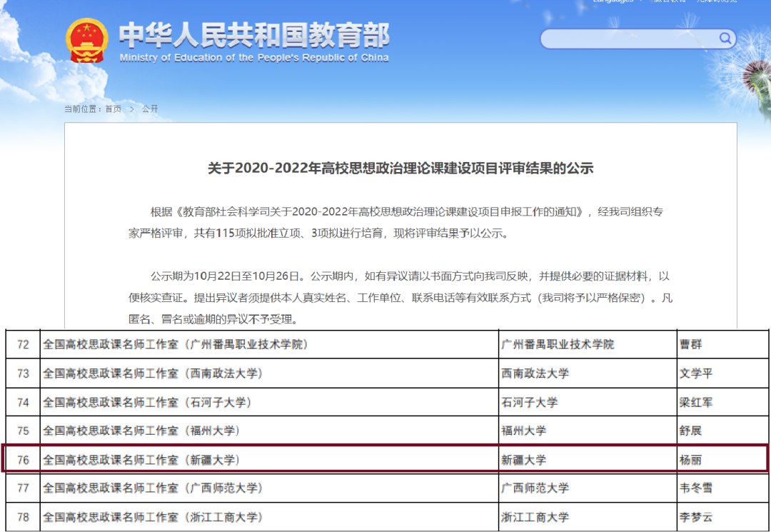This screenshot has height=532, width=771.
Task: Select the name cell 曹群
Action: point(691,345)
